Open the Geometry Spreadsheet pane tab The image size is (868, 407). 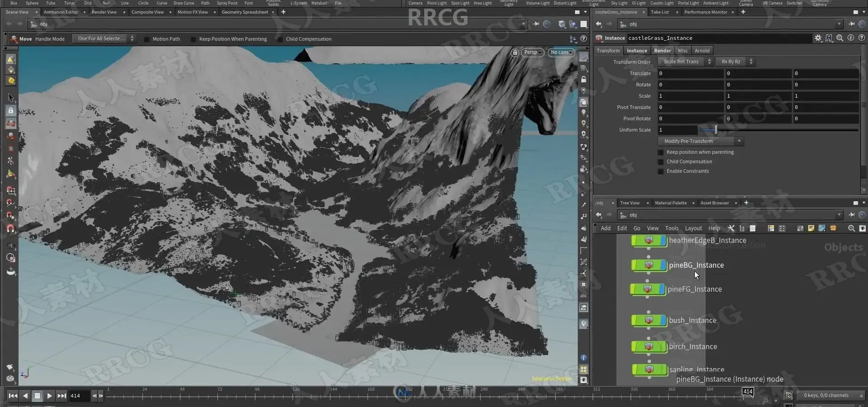pyautogui.click(x=245, y=12)
